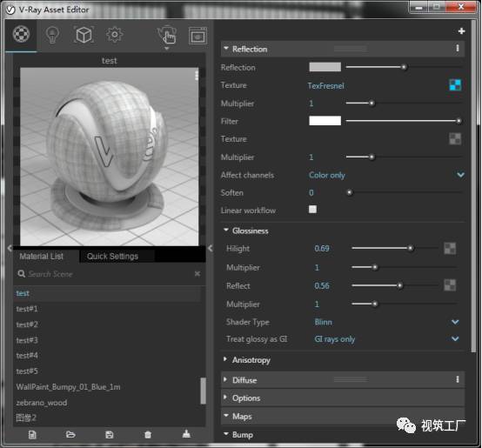Viewport: 482px width, 448px height.
Task: Click the plus add layer icon
Action: (461, 31)
